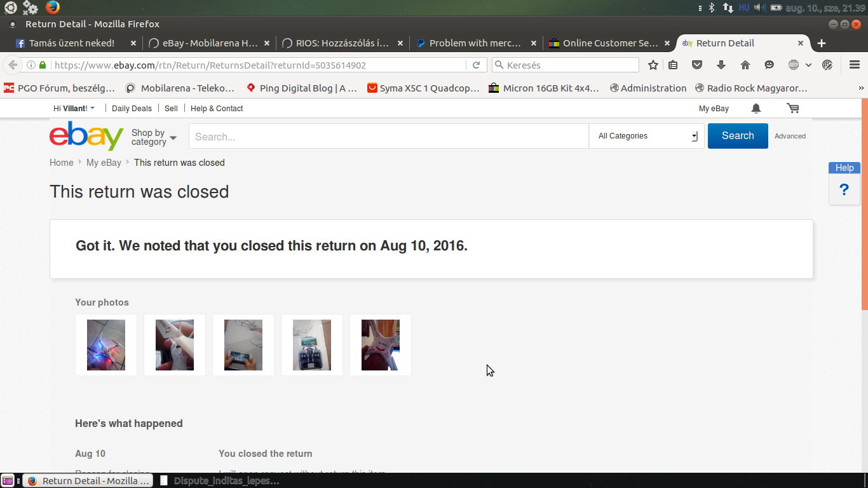Image resolution: width=868 pixels, height=488 pixels.
Task: Open a new tab with plus button
Action: tap(822, 43)
